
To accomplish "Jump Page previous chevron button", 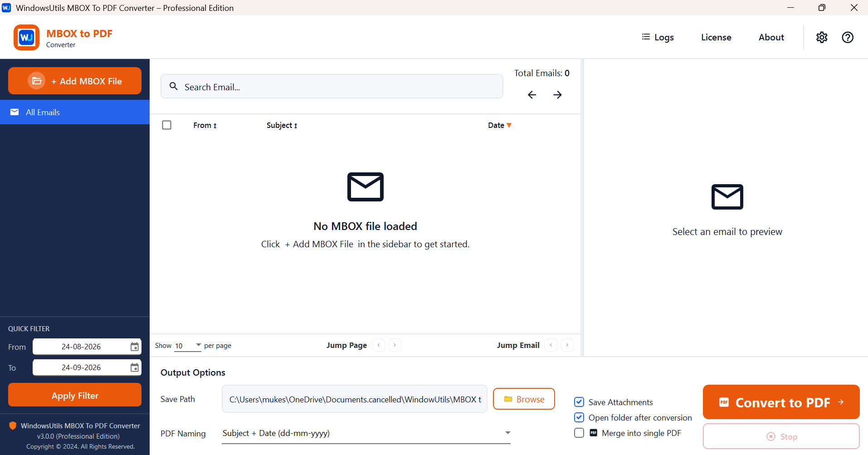I will pos(379,345).
